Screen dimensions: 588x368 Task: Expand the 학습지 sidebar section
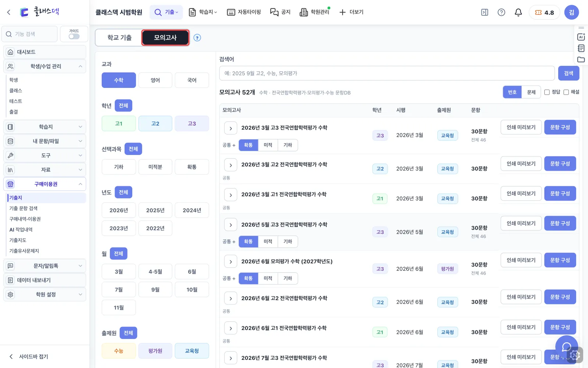(45, 127)
